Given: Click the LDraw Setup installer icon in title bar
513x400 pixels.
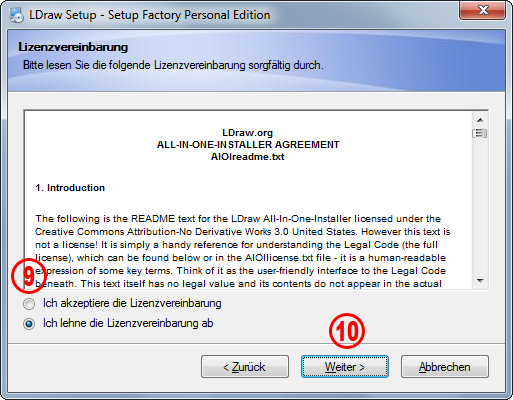Looking at the screenshot, I should (x=16, y=15).
